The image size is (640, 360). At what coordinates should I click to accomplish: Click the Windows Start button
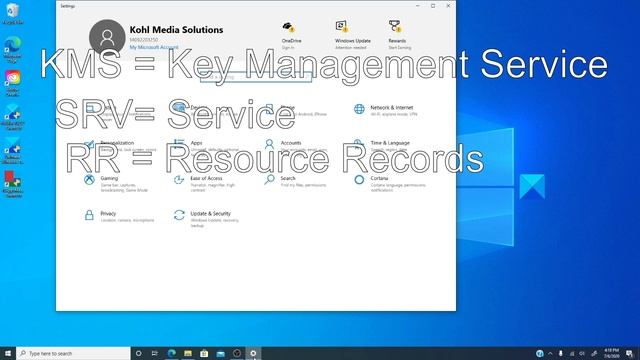point(8,353)
